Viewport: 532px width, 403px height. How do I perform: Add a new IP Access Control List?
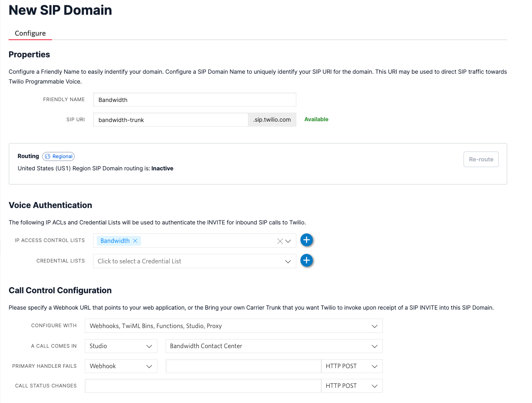pos(307,240)
